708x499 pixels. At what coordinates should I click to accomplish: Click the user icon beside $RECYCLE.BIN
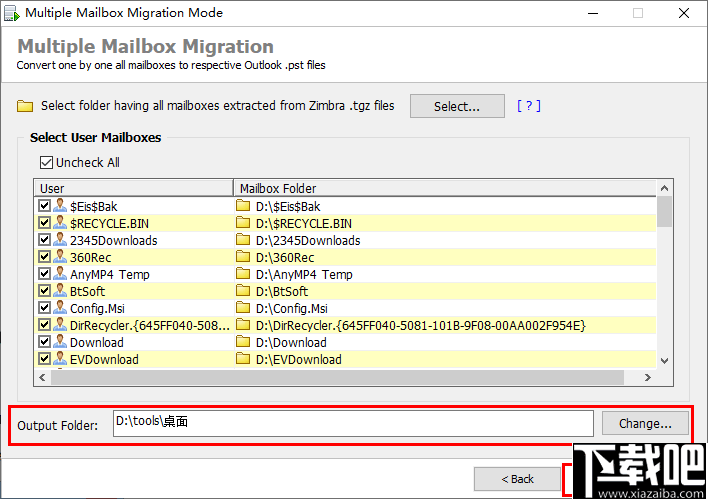[x=60, y=223]
